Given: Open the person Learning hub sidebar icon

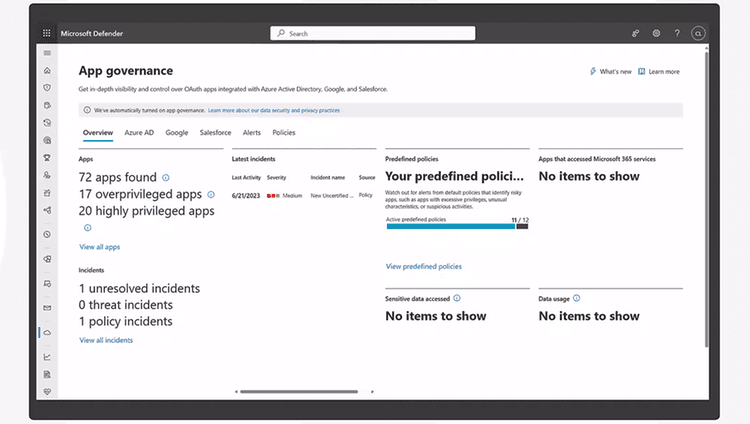Looking at the screenshot, I should (47, 175).
